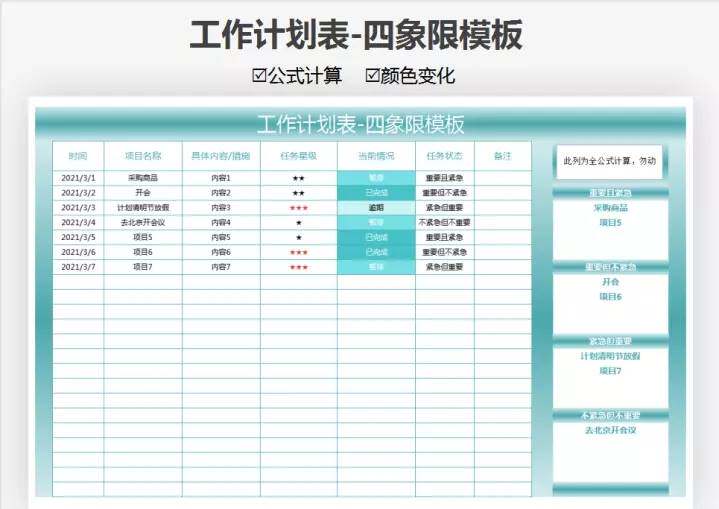
Task: Open the 逾期 status cell in the 2021/3/3 row
Action: tap(376, 208)
